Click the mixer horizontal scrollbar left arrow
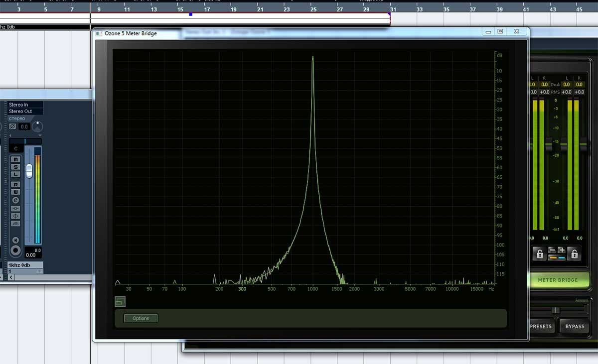This screenshot has height=364, width=598. 11,277
